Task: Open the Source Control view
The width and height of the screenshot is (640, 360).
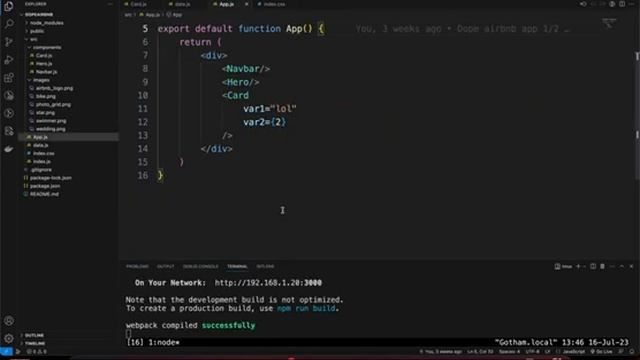Action: pyautogui.click(x=9, y=42)
